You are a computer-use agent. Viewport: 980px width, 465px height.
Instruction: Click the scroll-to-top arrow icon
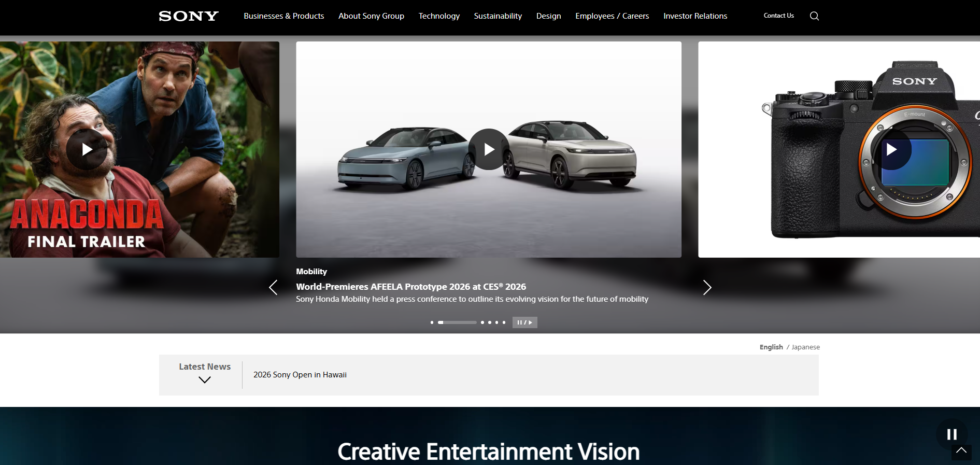(961, 452)
